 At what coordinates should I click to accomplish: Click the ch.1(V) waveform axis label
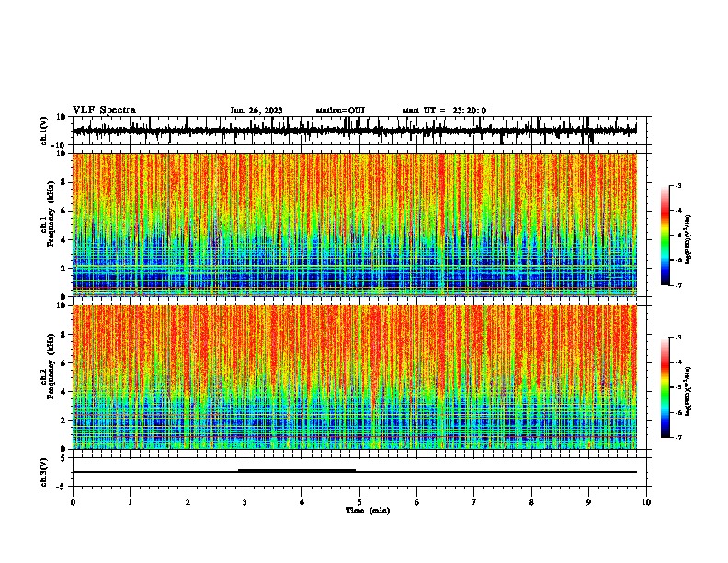tap(44, 131)
